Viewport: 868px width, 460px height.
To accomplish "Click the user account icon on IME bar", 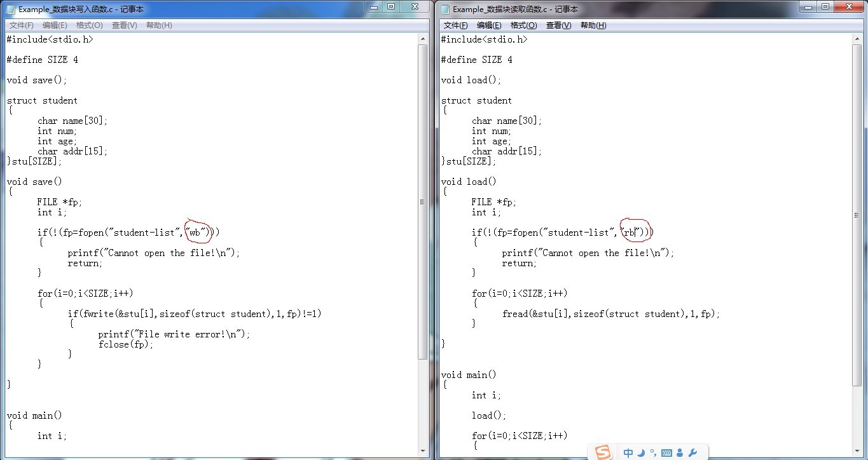I will click(680, 453).
